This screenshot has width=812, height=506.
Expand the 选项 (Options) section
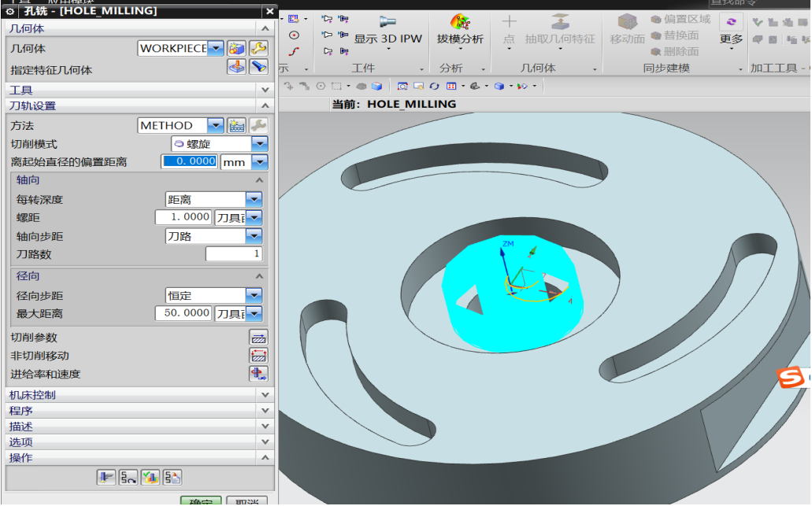pyautogui.click(x=265, y=441)
